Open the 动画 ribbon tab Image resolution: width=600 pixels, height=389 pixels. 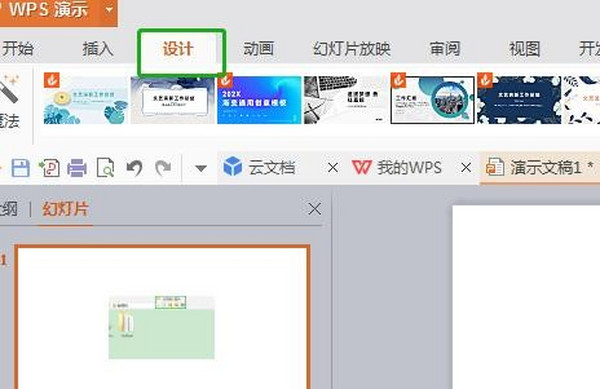pyautogui.click(x=259, y=49)
